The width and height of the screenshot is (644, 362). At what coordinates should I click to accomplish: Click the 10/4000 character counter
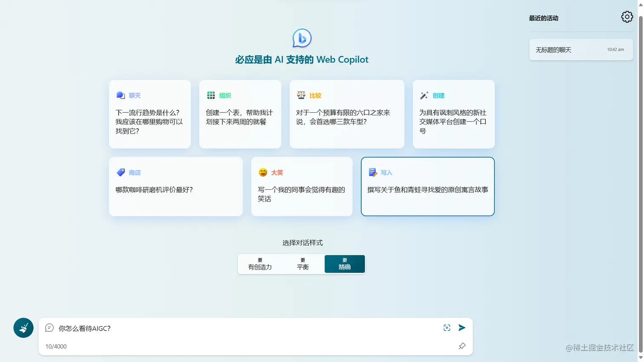click(x=56, y=346)
